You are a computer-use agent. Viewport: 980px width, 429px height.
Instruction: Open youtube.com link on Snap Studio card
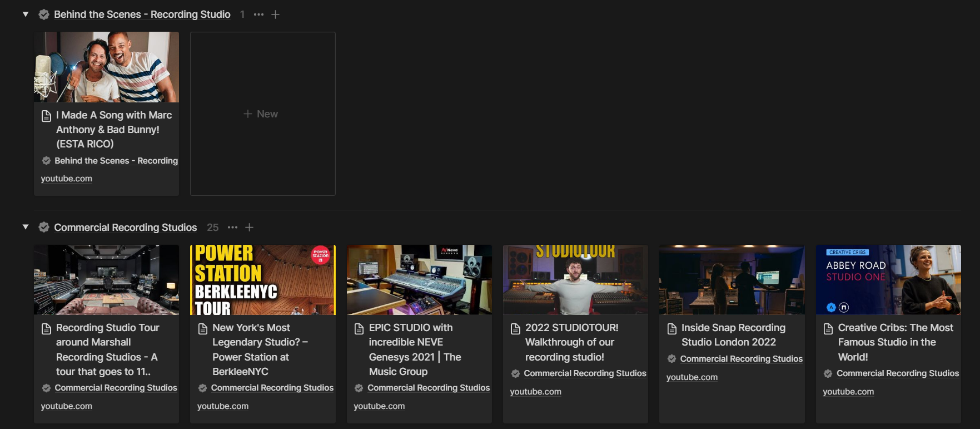click(692, 377)
